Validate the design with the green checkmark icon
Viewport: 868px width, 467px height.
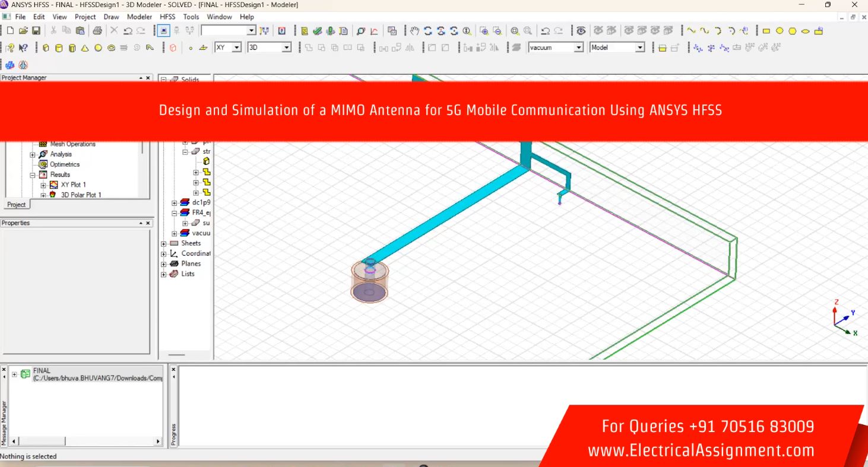click(318, 31)
